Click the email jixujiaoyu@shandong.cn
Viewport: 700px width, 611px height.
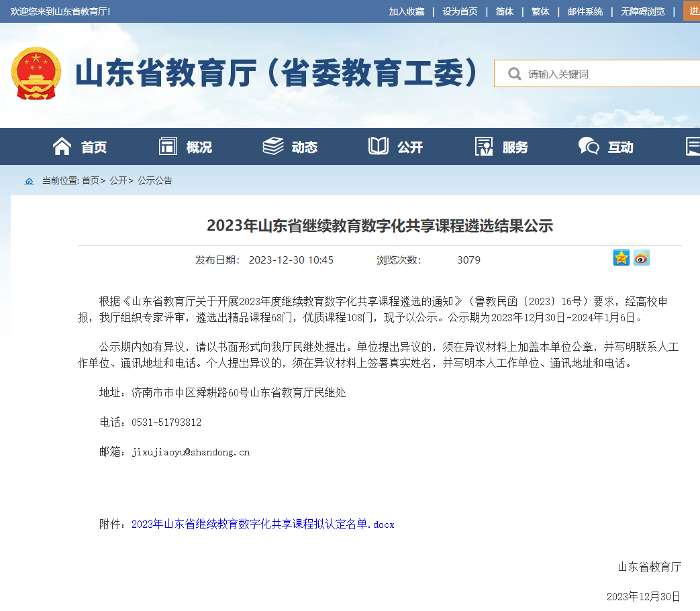[x=191, y=452]
